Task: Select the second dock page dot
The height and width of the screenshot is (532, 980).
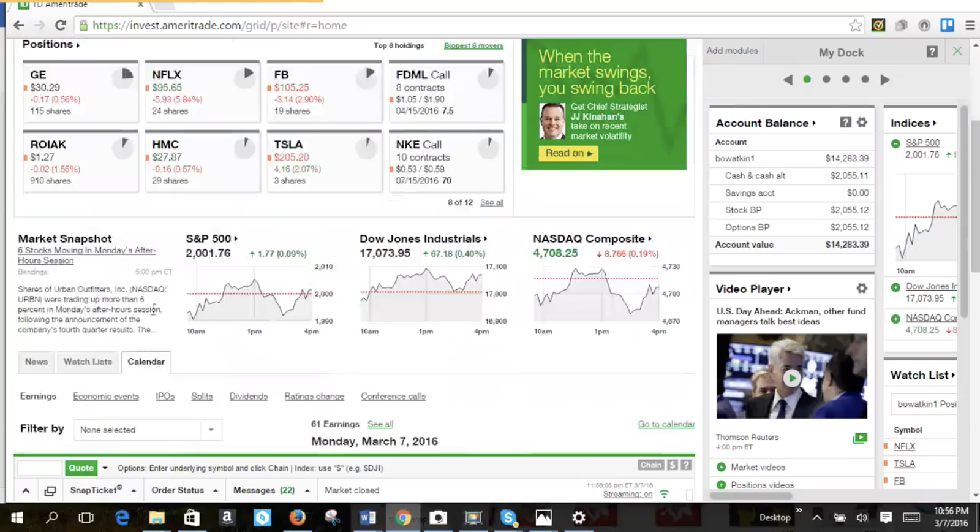Action: 826,79
